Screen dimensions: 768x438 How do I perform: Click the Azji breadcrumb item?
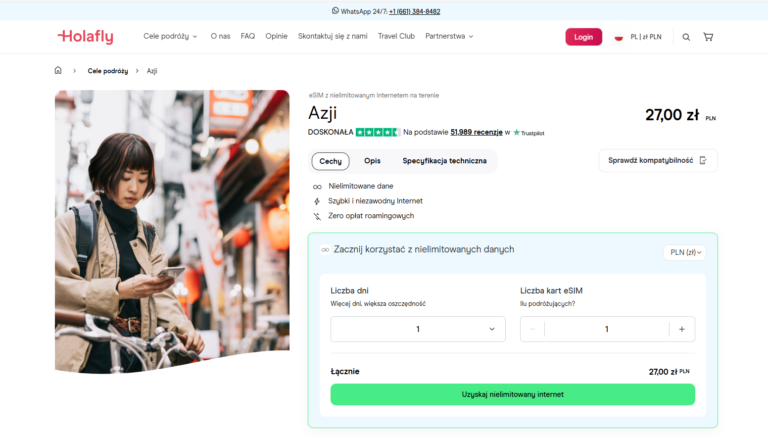[x=152, y=71]
